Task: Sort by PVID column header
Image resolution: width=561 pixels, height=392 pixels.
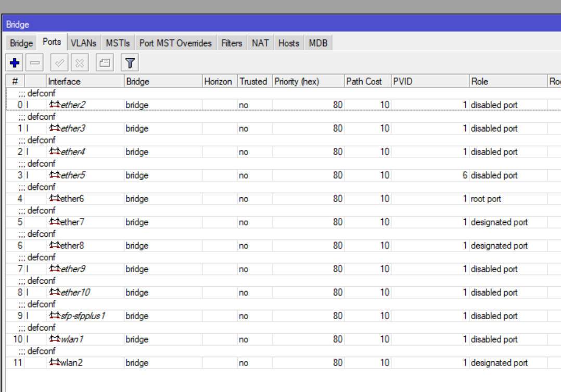Action: tap(430, 81)
